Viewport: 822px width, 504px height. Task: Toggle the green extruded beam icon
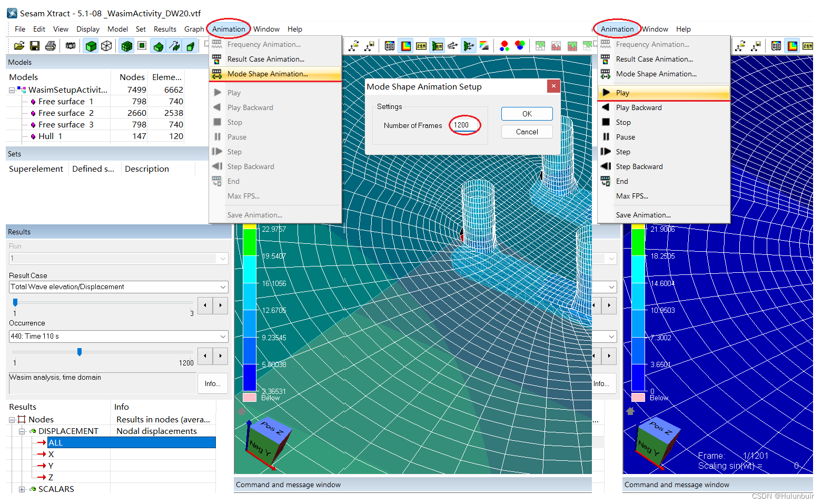click(x=190, y=46)
